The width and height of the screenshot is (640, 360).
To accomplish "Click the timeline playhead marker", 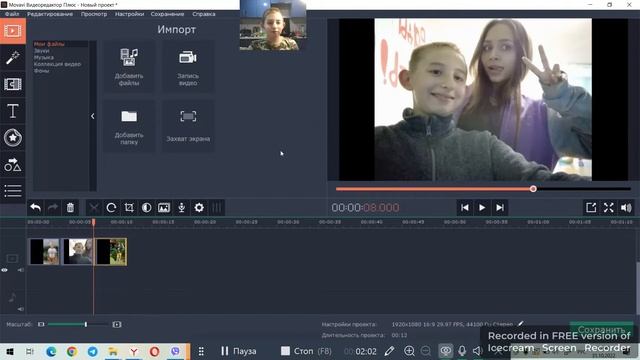I will (93, 222).
